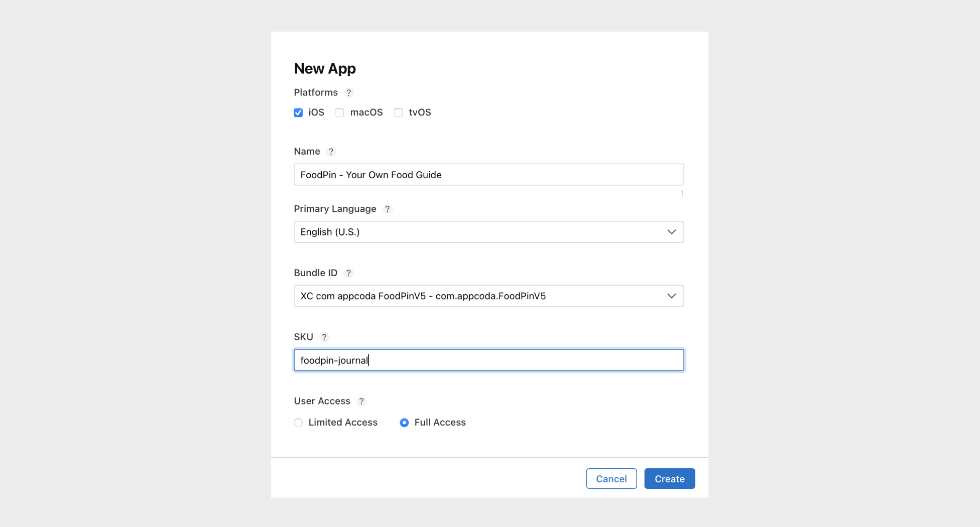Click the app Name text field
This screenshot has height=527, width=980.
click(x=488, y=174)
